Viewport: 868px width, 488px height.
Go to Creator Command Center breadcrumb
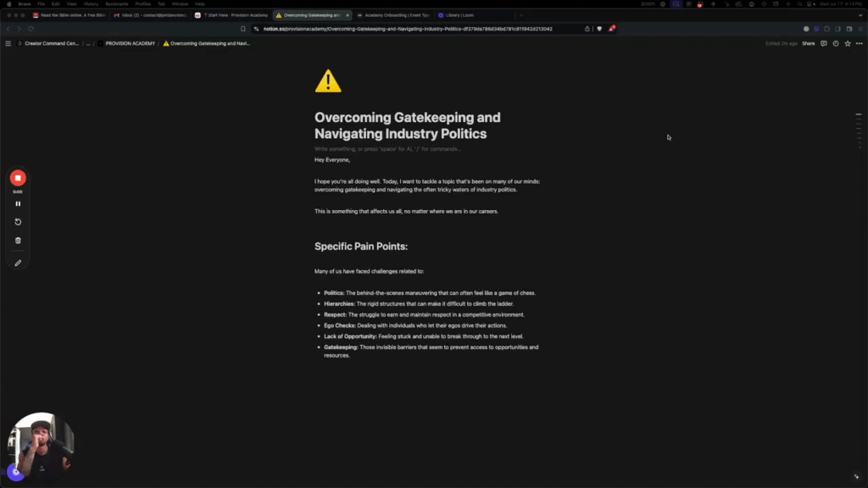pos(48,43)
